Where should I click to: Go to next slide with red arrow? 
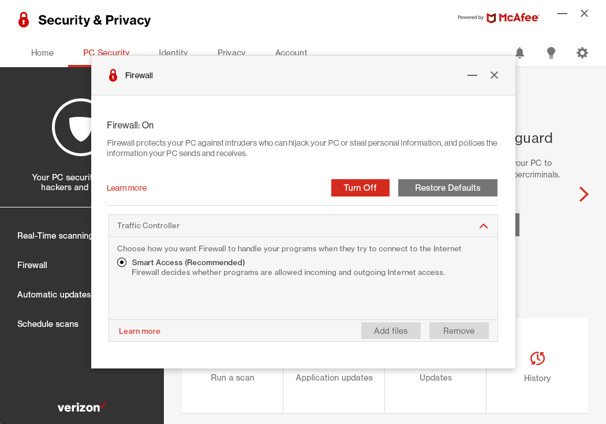tap(584, 194)
